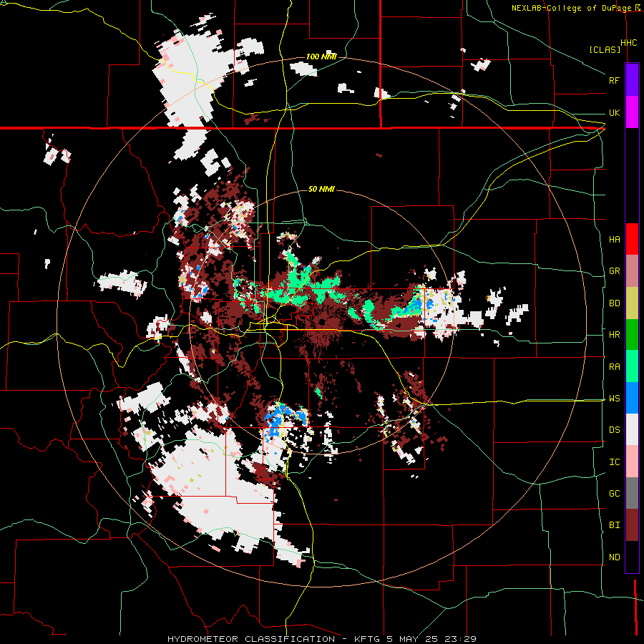644x644 pixels.
Task: Pick the brown BI color swatch
Action: coord(632,525)
